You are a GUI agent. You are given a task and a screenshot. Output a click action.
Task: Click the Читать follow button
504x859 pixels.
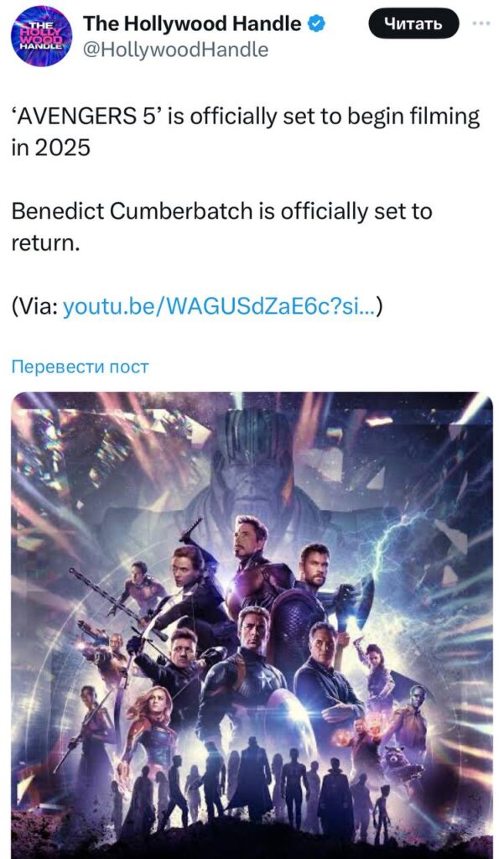click(413, 23)
